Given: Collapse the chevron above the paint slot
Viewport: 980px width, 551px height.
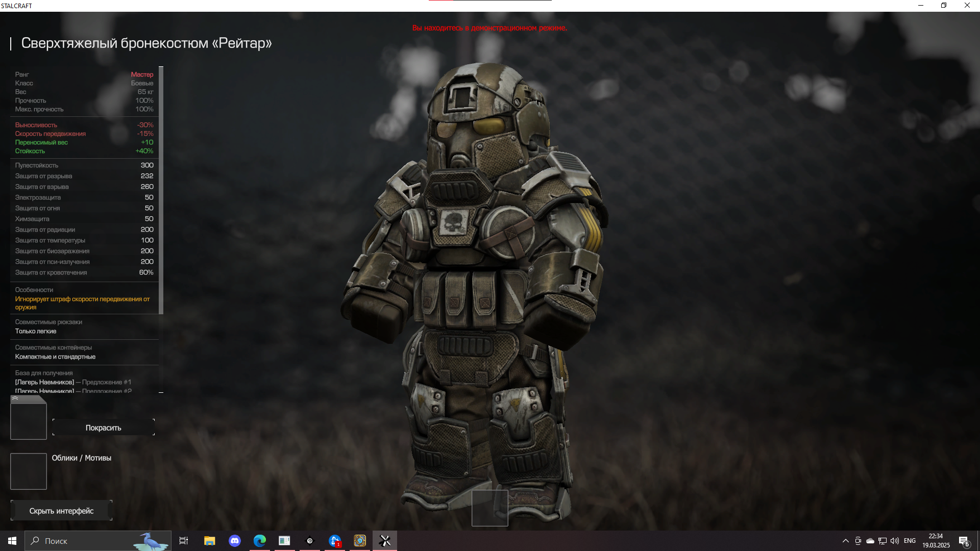Looking at the screenshot, I should [x=15, y=398].
